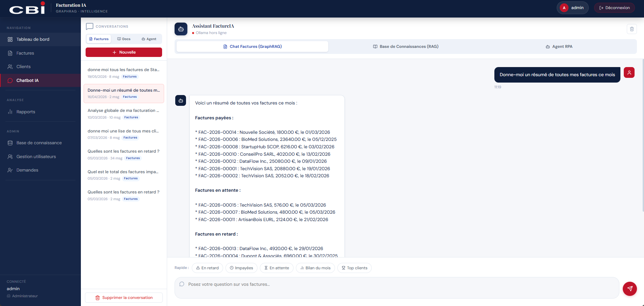Click the chat area vertical scrollbar

coord(643,135)
